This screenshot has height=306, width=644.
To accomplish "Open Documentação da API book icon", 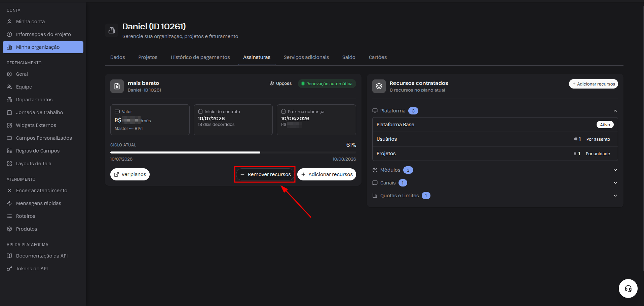I will click(x=9, y=256).
